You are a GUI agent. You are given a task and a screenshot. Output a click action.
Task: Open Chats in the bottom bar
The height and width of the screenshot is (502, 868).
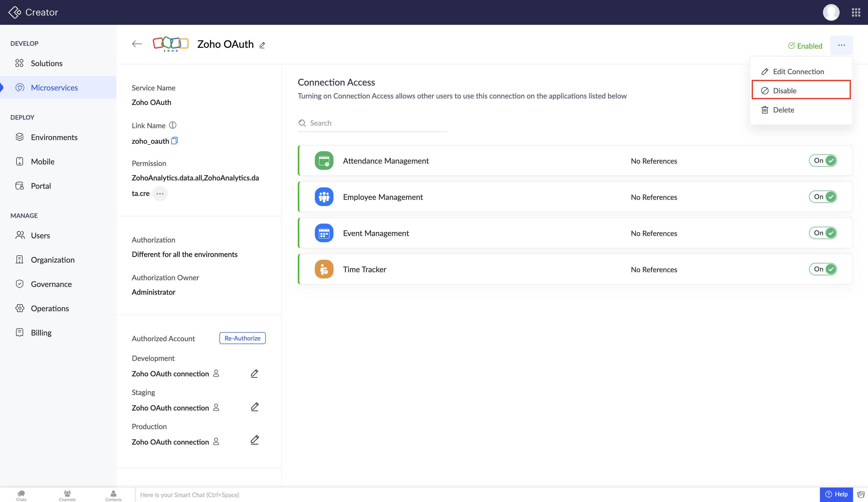coord(21,495)
